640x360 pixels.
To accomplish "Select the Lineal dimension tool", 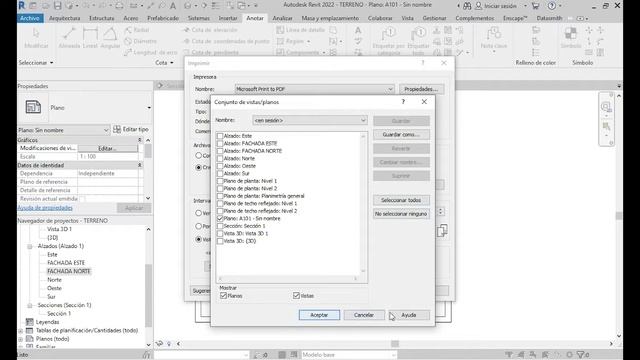I will (90, 34).
